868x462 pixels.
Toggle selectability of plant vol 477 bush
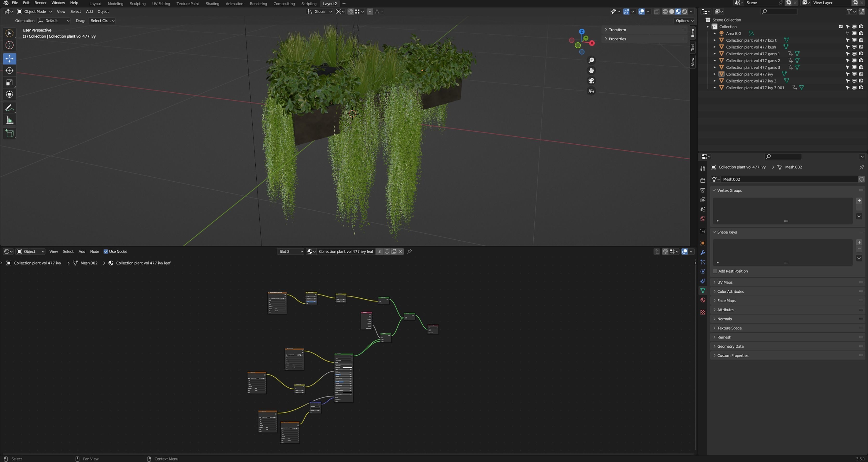(848, 47)
